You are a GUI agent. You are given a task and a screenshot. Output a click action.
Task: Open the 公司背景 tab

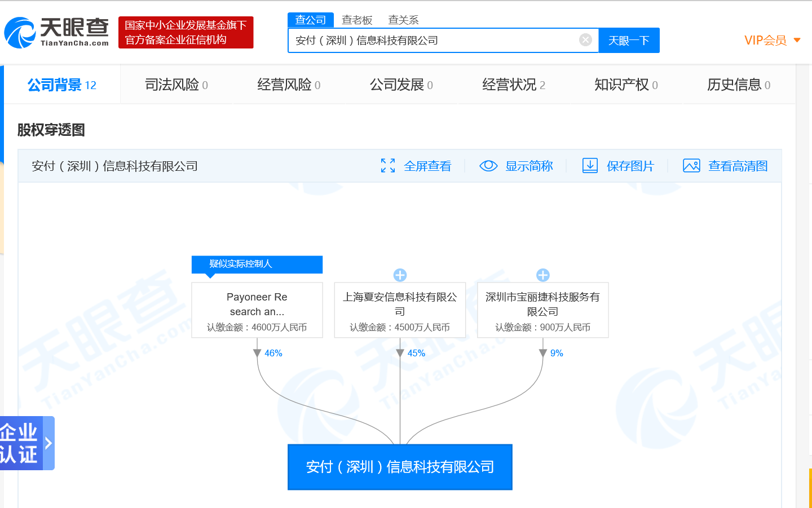(62, 85)
